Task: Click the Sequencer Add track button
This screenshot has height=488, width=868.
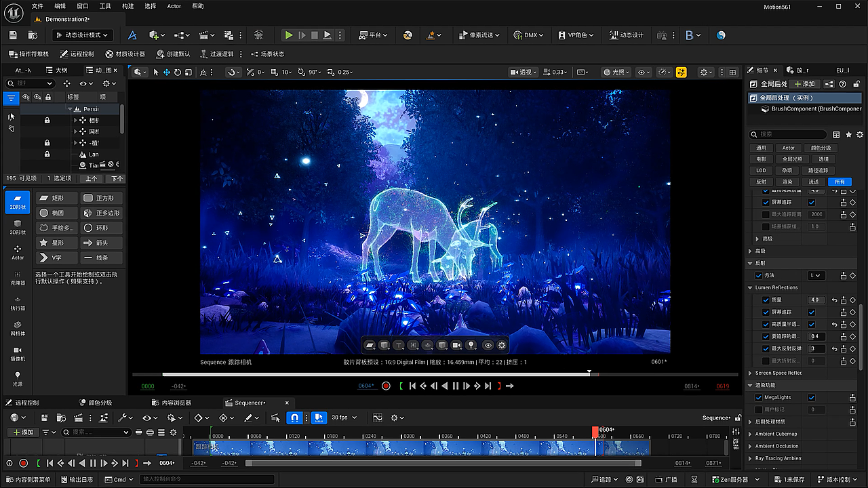Action: (x=22, y=432)
